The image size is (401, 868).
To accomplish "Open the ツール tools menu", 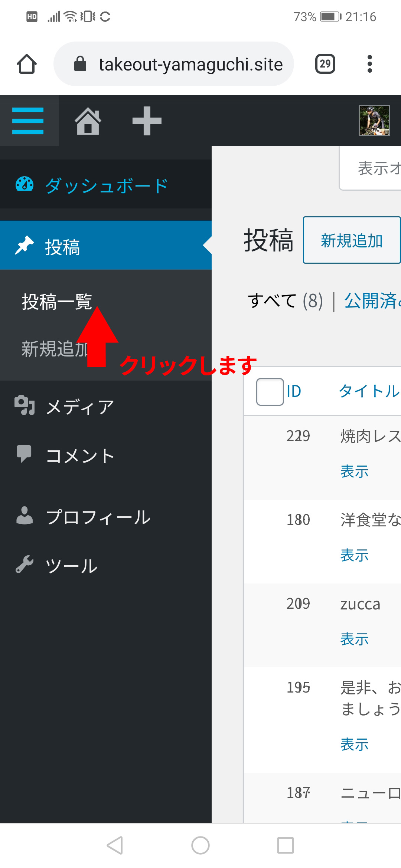I will click(x=106, y=566).
